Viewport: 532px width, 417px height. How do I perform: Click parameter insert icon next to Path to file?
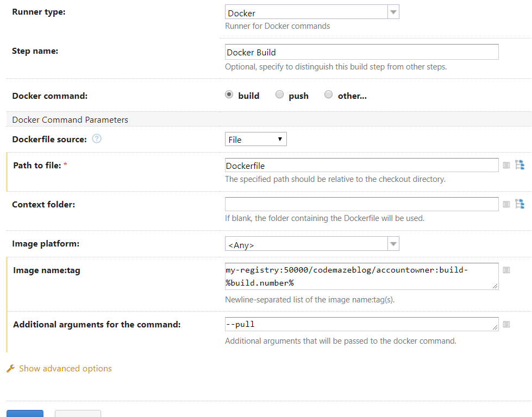(x=506, y=165)
